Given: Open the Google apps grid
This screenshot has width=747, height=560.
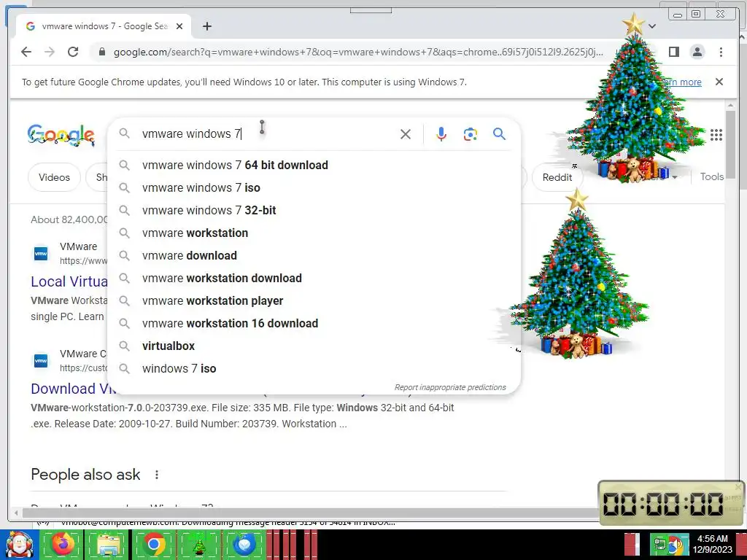Looking at the screenshot, I should (716, 135).
